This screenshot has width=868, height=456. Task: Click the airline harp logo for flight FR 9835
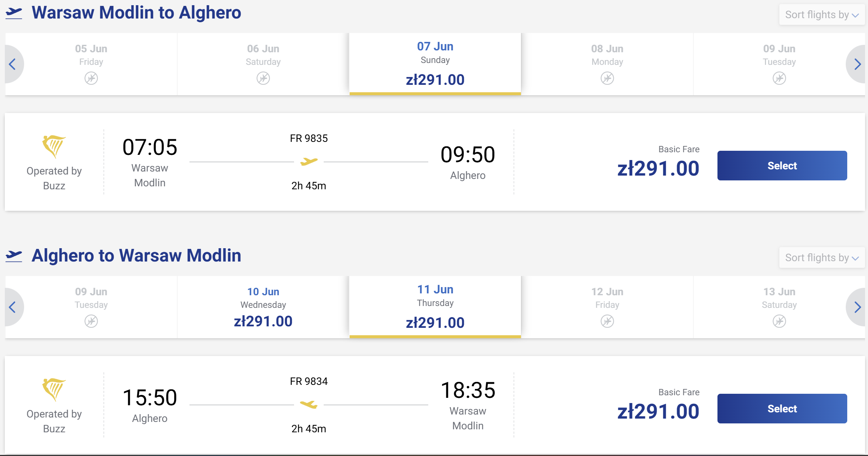pos(54,147)
